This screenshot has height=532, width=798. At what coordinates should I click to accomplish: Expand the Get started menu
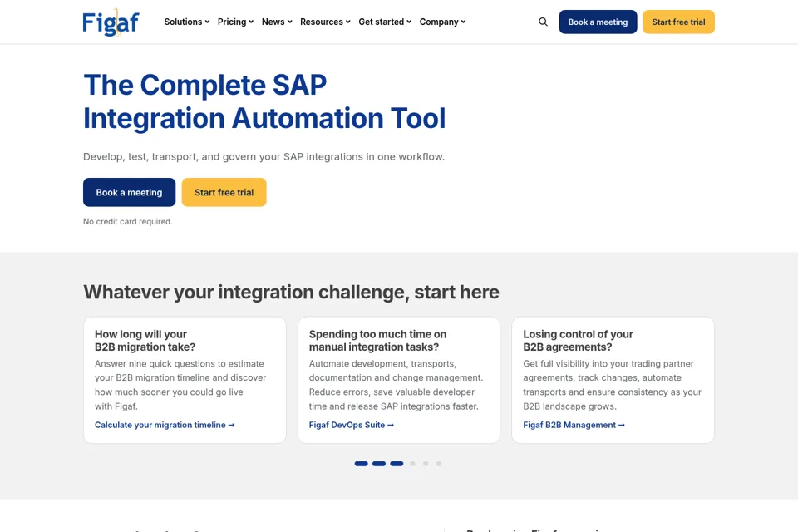pyautogui.click(x=385, y=22)
